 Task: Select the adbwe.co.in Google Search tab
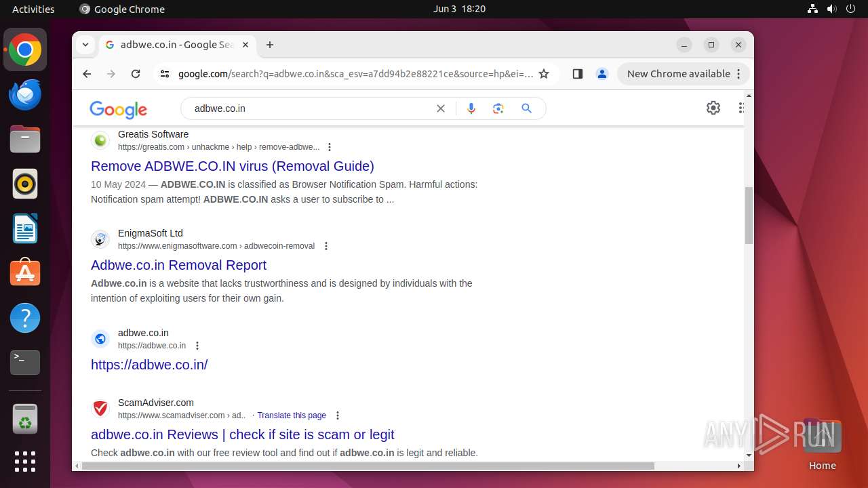pos(177,45)
